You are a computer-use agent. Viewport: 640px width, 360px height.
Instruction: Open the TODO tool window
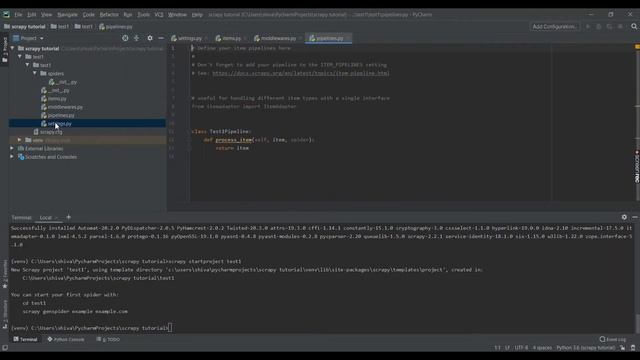pos(108,339)
